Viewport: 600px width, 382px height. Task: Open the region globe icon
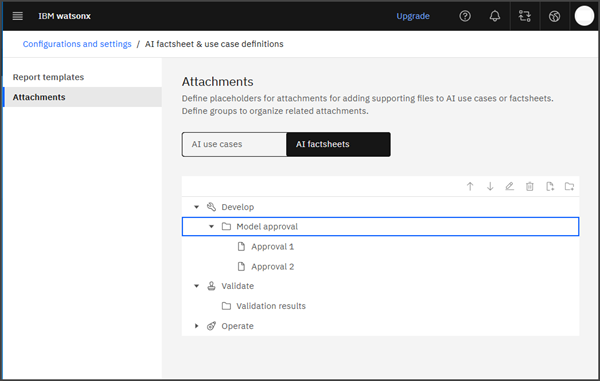(554, 16)
